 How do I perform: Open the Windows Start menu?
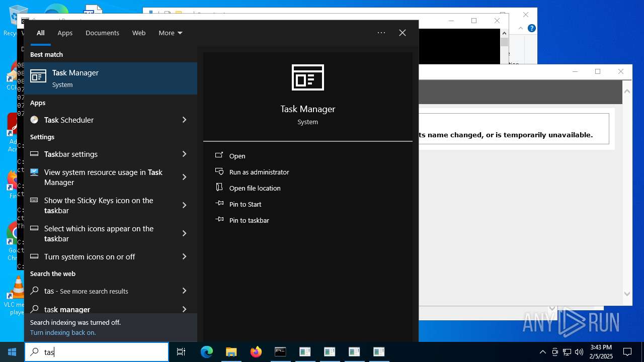click(x=12, y=352)
